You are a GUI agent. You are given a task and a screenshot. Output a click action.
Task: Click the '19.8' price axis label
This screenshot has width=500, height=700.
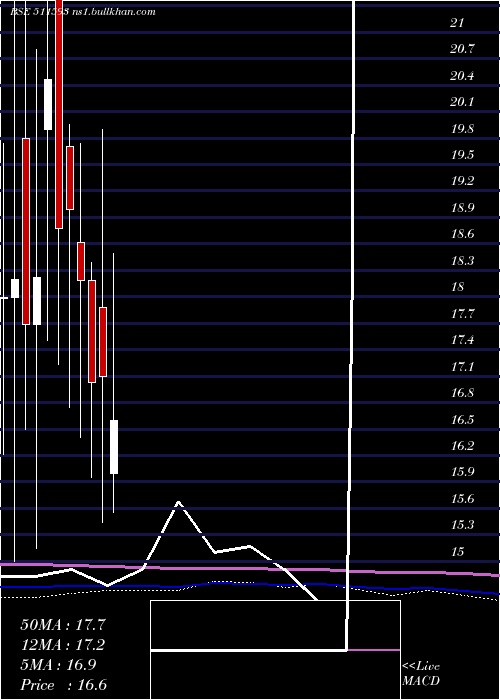(x=462, y=129)
